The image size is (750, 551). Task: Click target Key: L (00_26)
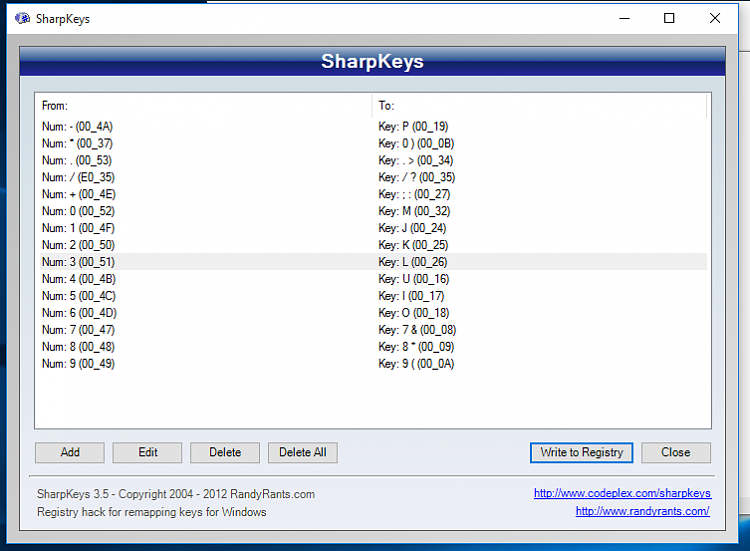pos(413,262)
